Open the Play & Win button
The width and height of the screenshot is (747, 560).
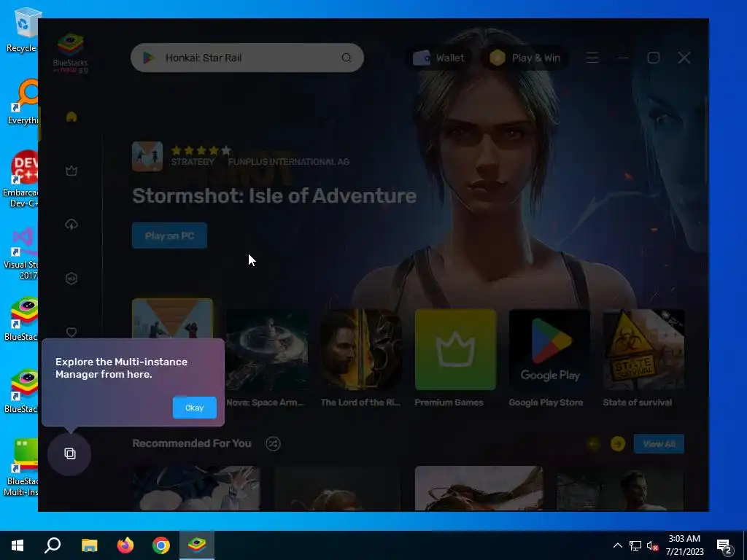(525, 58)
